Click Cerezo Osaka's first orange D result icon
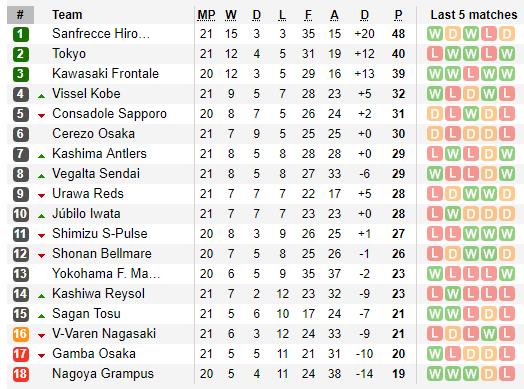 coord(435,134)
